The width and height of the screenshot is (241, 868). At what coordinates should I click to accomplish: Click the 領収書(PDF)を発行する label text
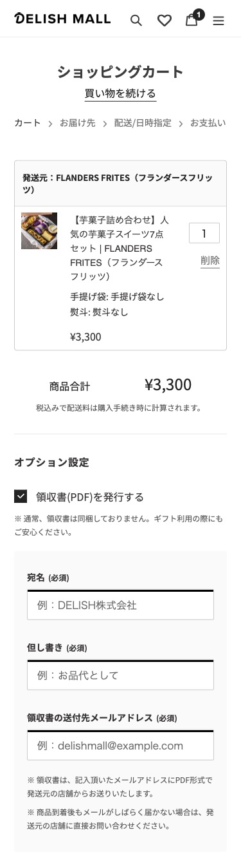point(90,496)
